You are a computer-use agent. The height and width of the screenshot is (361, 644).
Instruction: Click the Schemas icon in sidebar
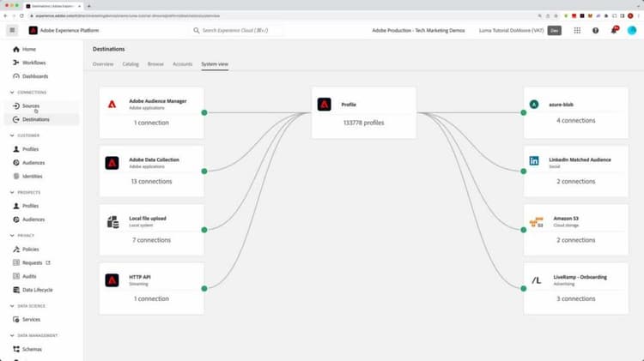pos(16,349)
